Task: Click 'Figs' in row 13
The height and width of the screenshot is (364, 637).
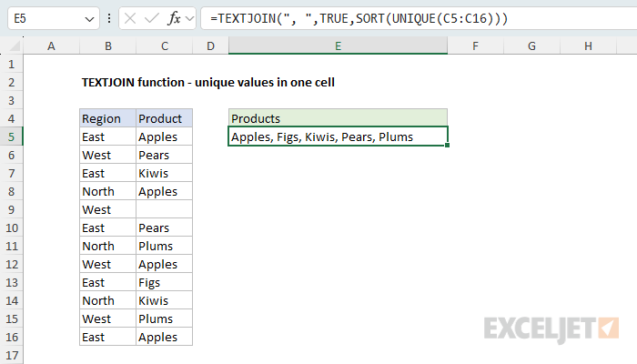Action: (x=164, y=282)
